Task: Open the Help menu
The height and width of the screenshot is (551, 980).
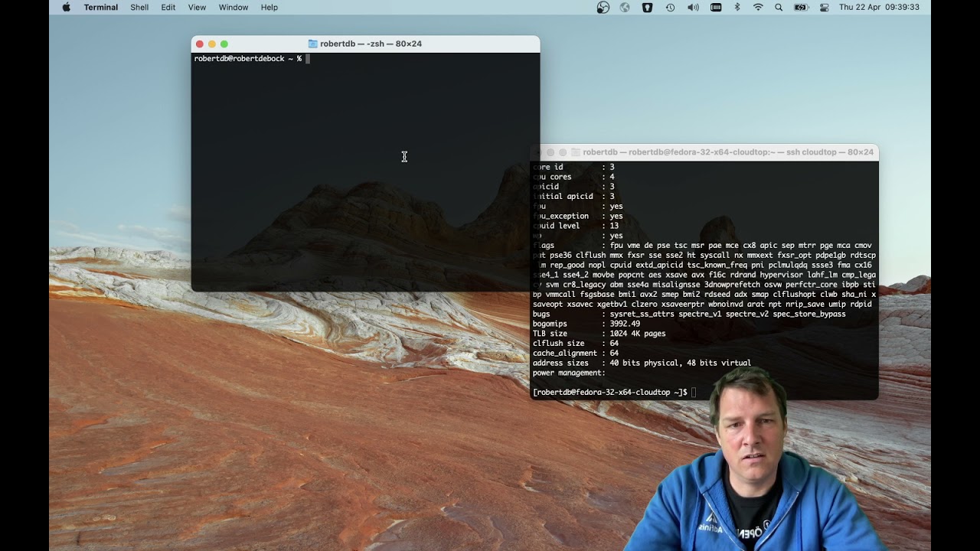Action: click(x=269, y=7)
